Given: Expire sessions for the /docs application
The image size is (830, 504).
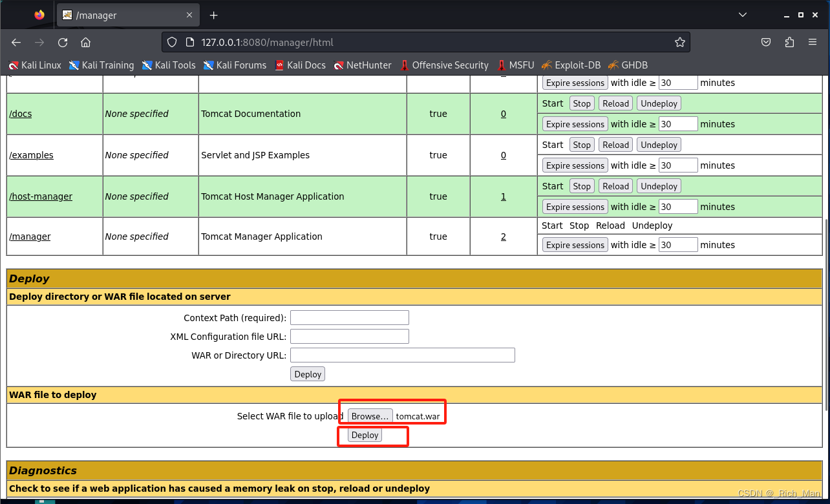Looking at the screenshot, I should [x=574, y=123].
